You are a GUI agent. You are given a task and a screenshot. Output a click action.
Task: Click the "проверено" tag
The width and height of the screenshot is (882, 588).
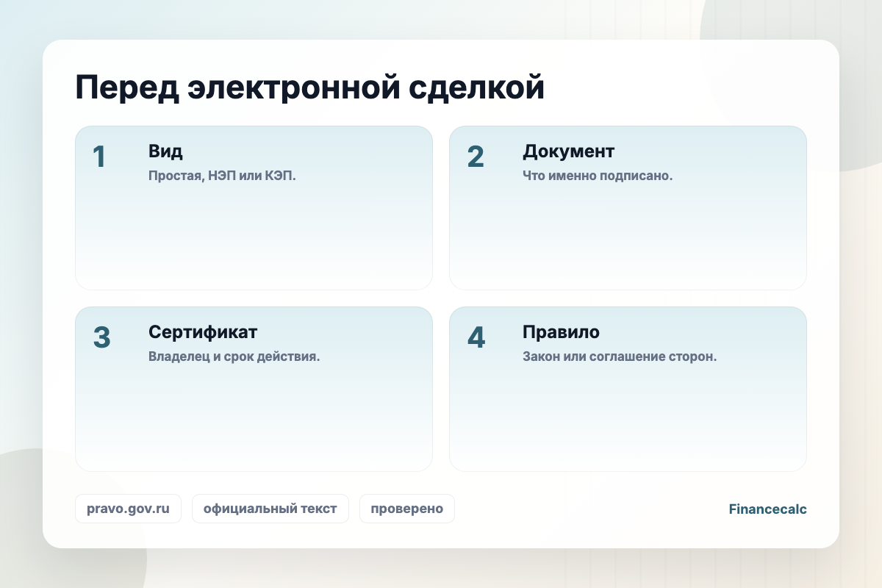407,509
